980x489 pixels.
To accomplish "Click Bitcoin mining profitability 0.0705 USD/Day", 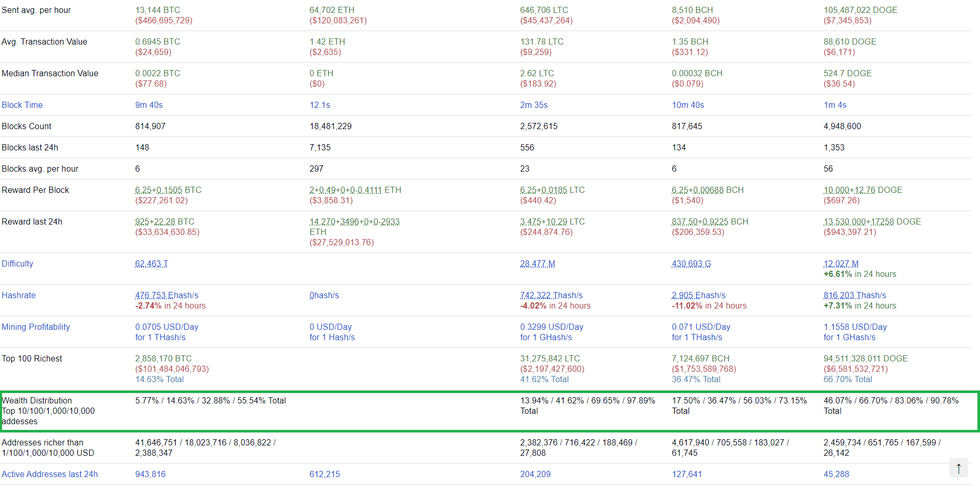I will 166,327.
